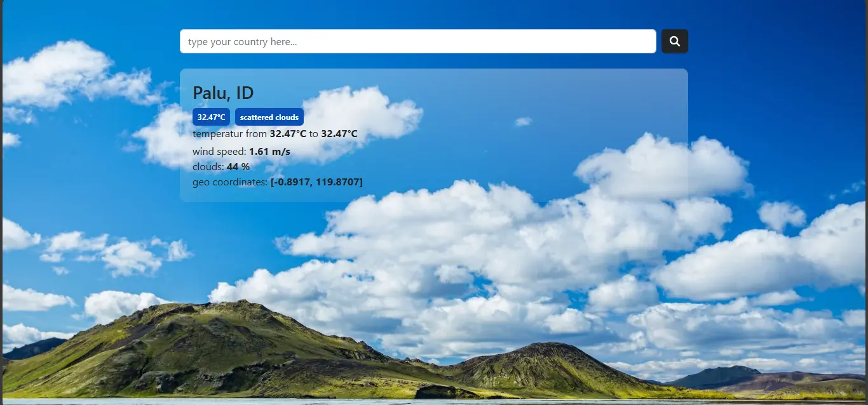
Task: Click the 'scattered clouds' badge
Action: click(269, 117)
